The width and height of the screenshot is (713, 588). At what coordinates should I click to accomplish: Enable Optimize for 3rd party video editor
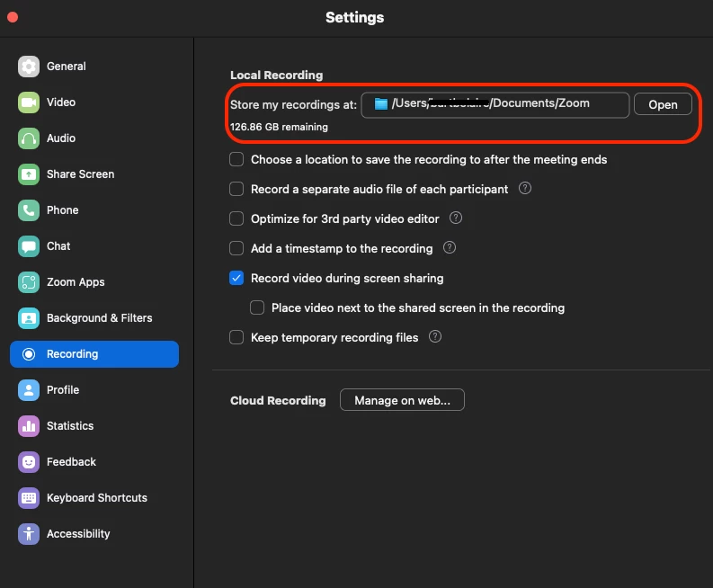click(x=236, y=218)
